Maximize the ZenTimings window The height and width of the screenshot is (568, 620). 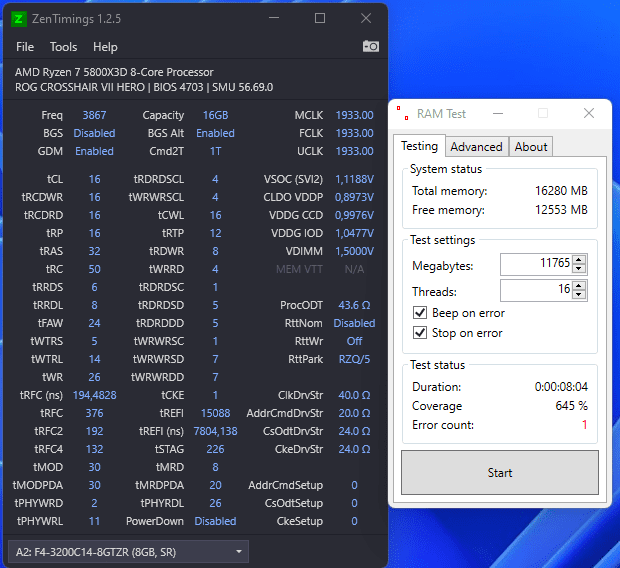point(320,18)
